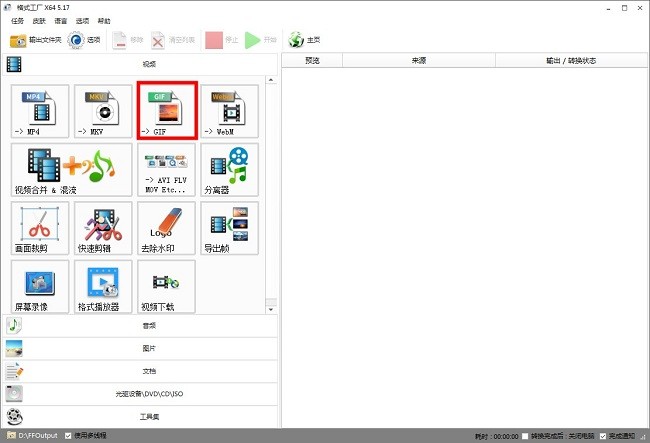Screen dimensions: 650x443
Task: Toggle the 使用多线程 checkbox
Action: coord(68,436)
